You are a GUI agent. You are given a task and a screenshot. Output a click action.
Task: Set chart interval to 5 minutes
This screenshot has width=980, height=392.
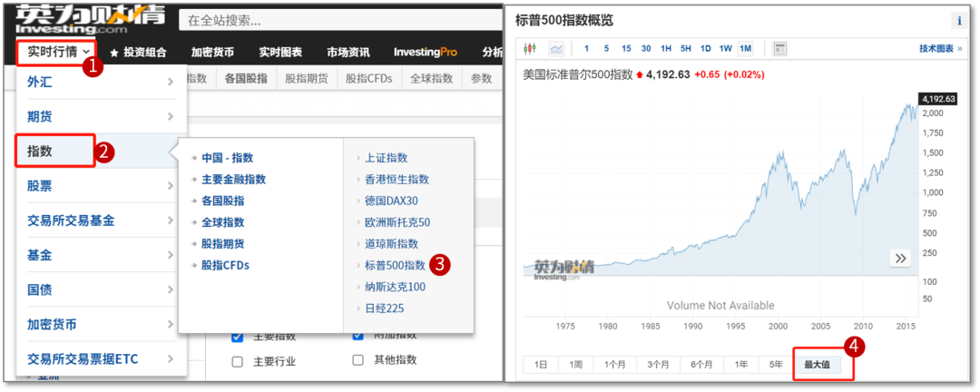(606, 48)
